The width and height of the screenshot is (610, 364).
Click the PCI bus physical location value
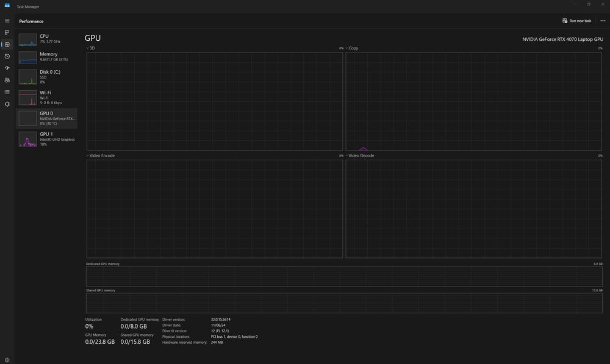click(234, 337)
